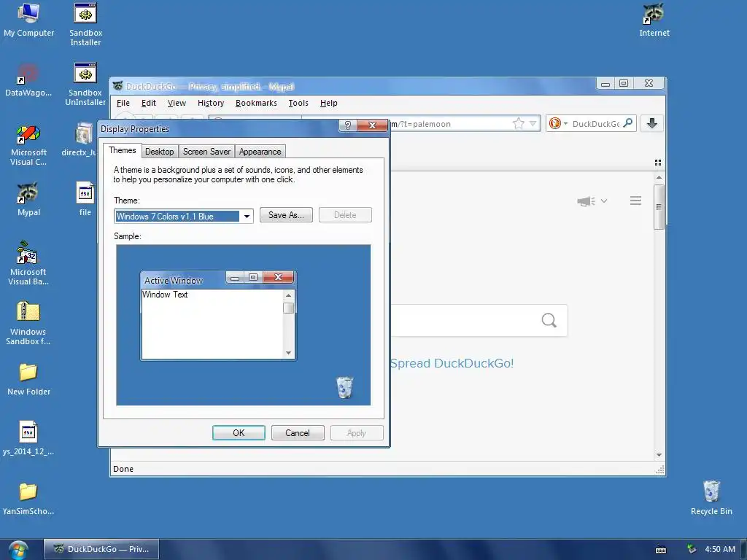Open Microsoft Visual Basic shortcut icon
The width and height of the screenshot is (747, 560).
28,264
